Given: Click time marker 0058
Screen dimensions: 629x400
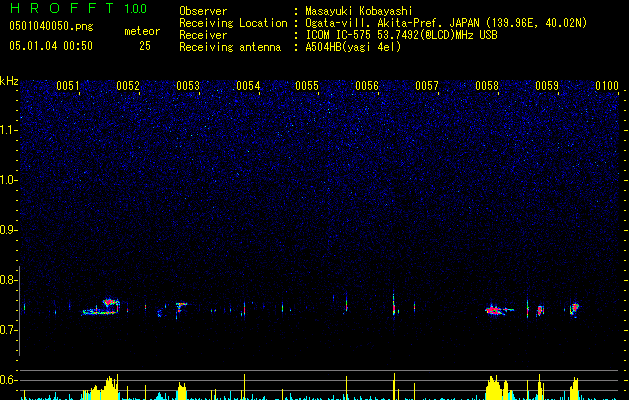Looking at the screenshot, I should (487, 86).
